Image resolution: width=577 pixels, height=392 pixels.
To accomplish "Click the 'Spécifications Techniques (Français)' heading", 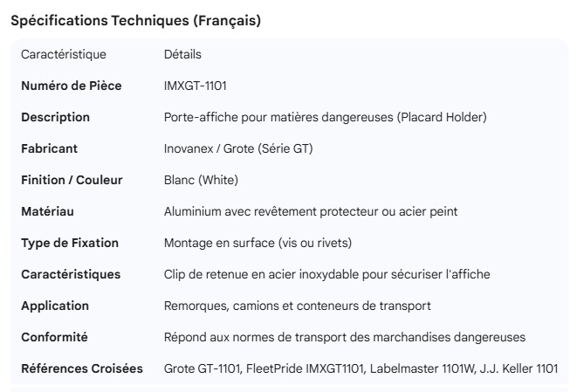I will 135,21.
